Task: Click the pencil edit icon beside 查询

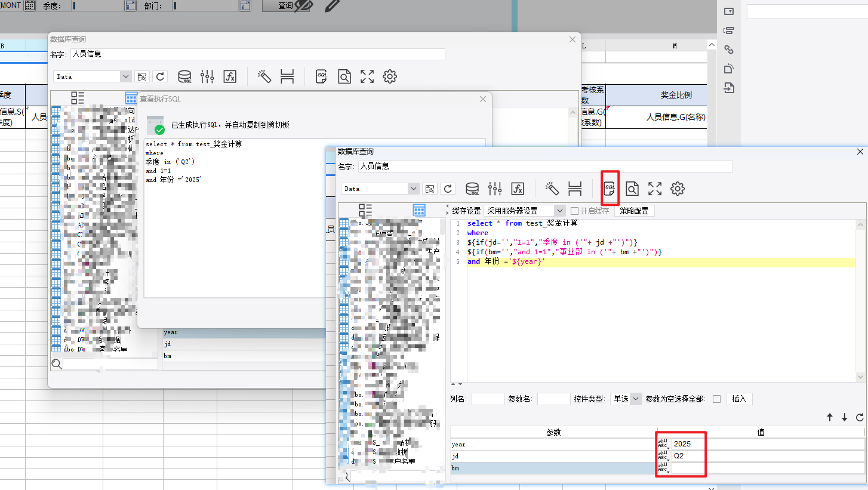Action: 333,6
